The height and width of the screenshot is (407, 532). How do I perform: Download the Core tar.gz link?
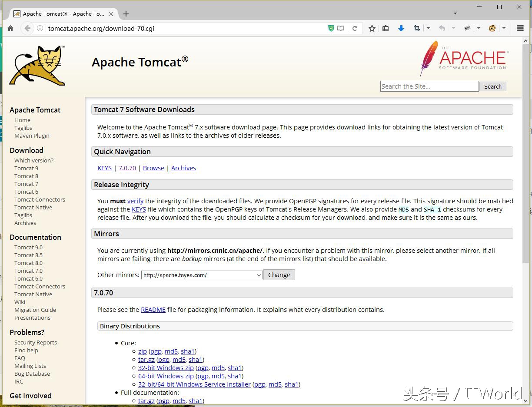click(146, 360)
